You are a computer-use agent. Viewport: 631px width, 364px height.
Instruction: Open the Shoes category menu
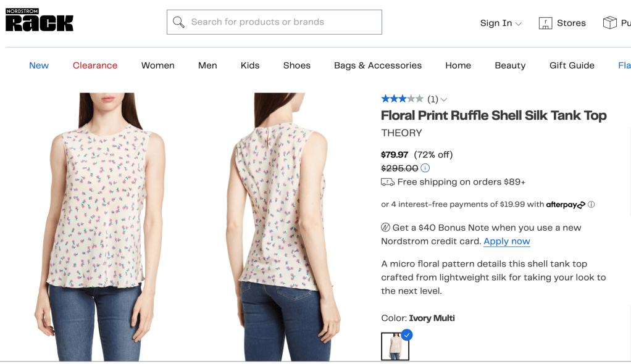tap(297, 65)
